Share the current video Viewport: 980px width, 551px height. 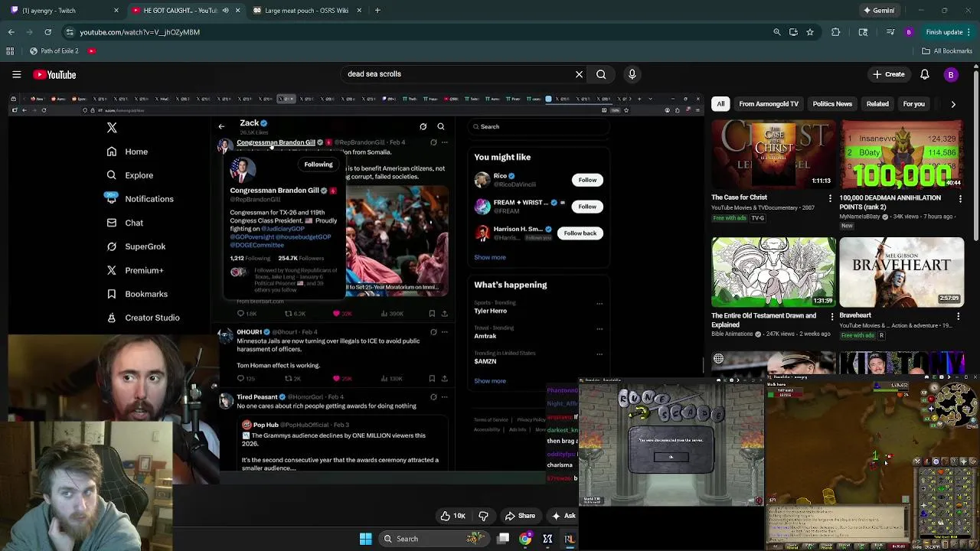click(520, 516)
